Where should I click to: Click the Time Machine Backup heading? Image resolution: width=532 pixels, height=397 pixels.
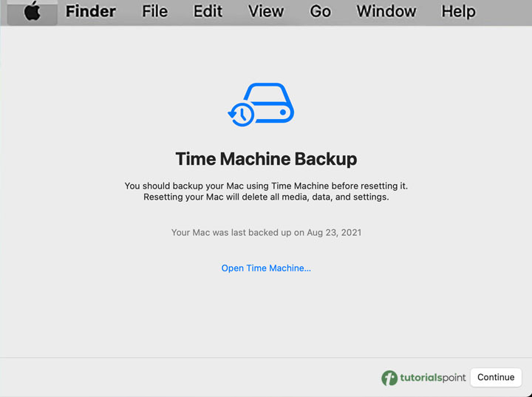266,158
